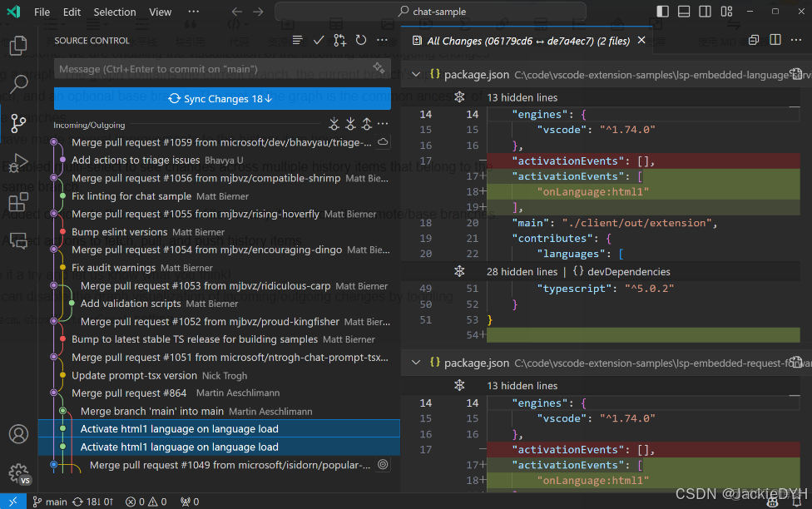812x509 pixels.
Task: Collapse the second package.json diff section
Action: click(x=415, y=363)
